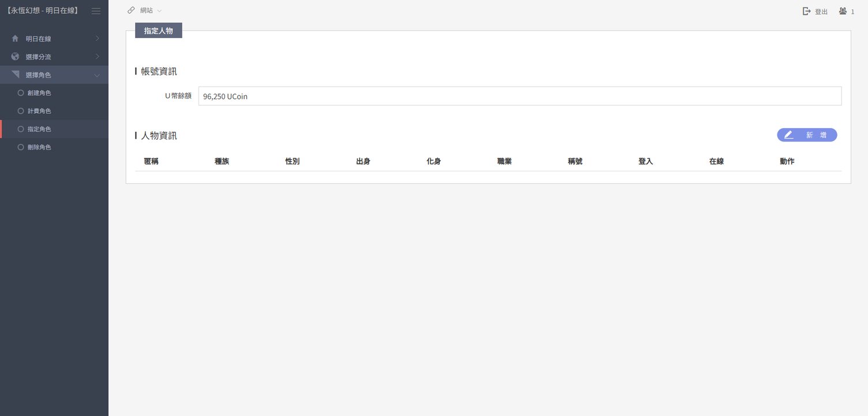Click the logout arrow icon
The width and height of the screenshot is (868, 416).
807,11
